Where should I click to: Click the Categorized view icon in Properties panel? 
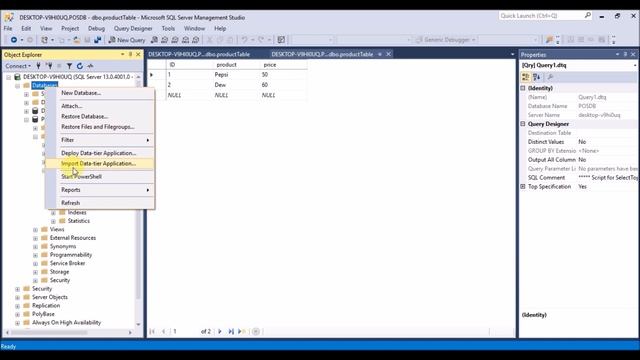point(526,77)
